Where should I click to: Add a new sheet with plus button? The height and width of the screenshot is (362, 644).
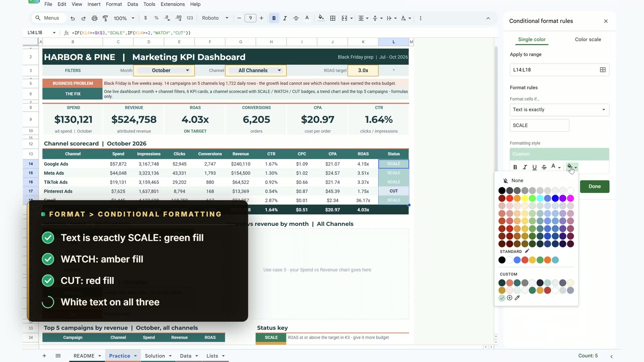coord(44,356)
